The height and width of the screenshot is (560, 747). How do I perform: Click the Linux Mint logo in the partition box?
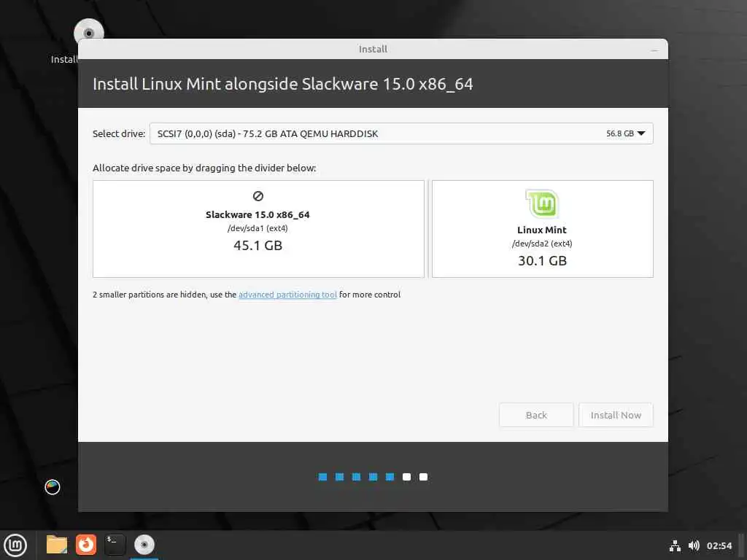click(x=542, y=203)
